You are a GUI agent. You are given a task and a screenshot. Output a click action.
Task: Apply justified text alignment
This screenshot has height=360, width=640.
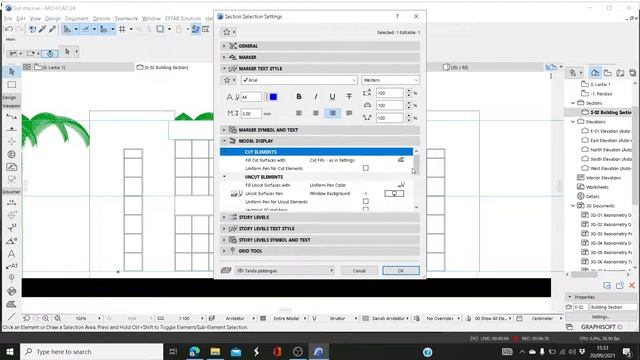point(349,113)
